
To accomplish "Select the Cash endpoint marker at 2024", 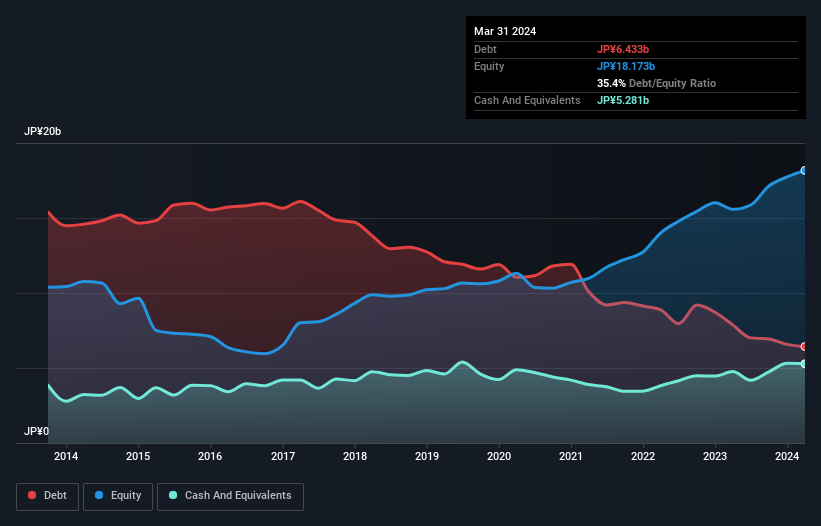I will point(804,364).
